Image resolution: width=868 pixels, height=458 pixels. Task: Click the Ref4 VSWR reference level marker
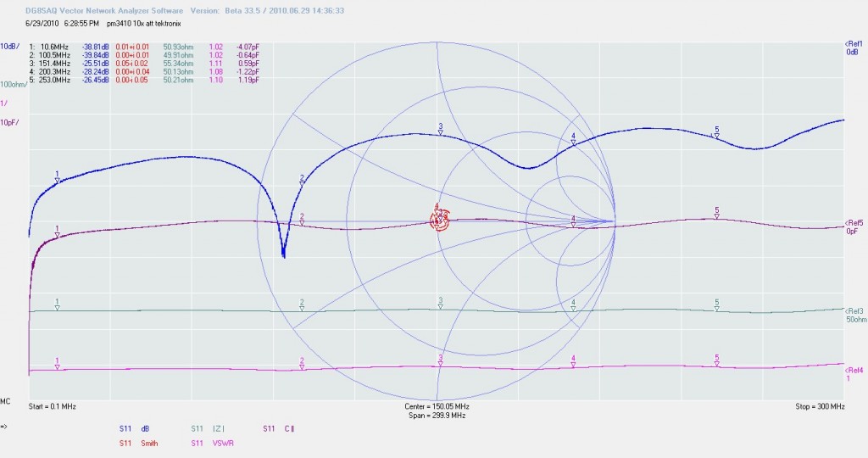coord(853,374)
